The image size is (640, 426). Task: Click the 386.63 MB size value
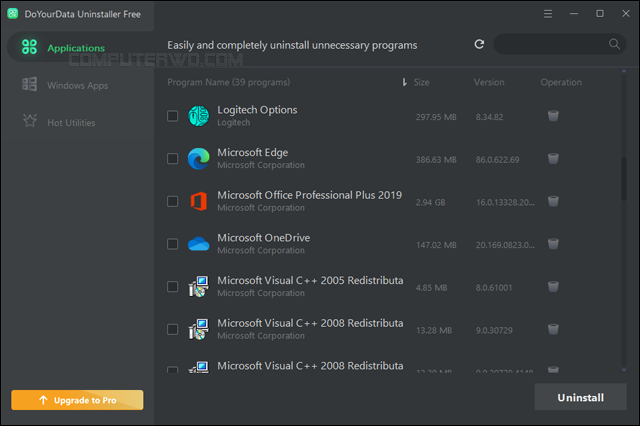(x=436, y=160)
